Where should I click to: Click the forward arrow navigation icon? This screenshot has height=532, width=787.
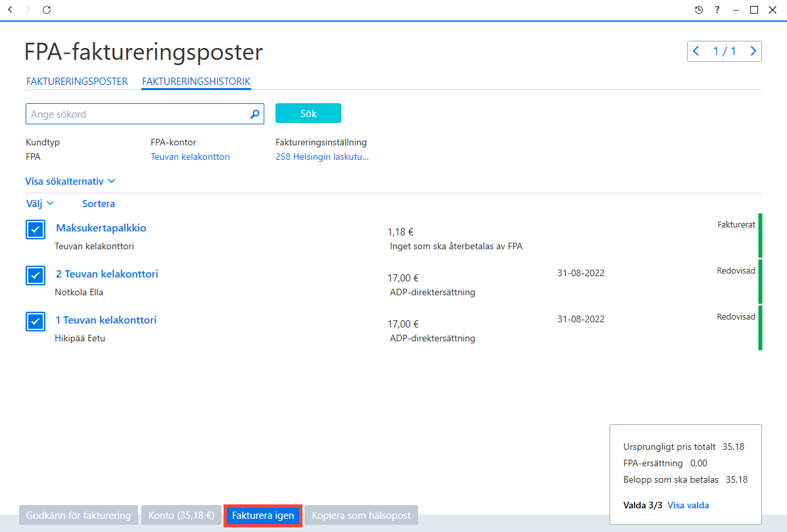pos(28,10)
